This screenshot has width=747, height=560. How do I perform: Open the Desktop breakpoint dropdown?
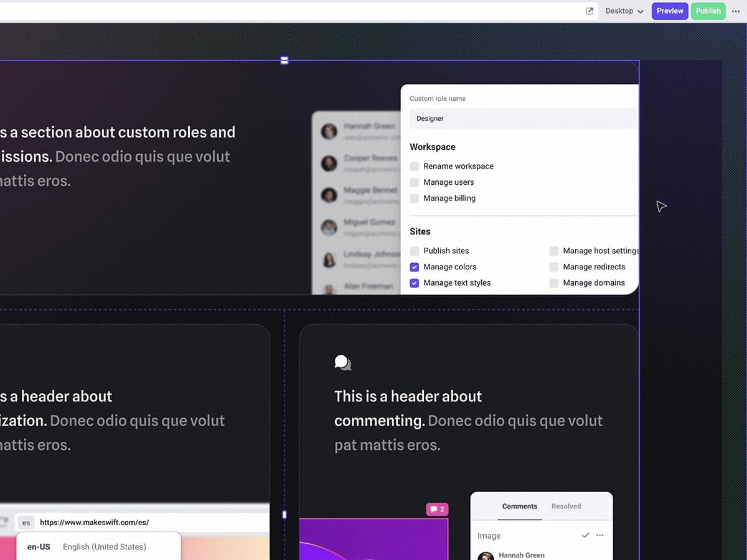click(624, 11)
